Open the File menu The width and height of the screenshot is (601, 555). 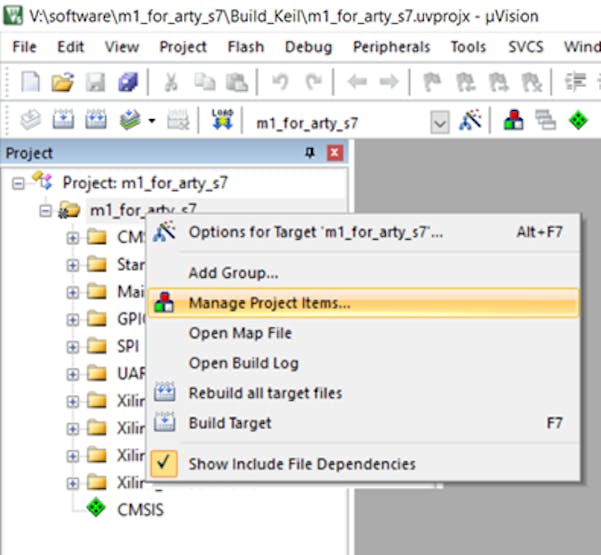(24, 47)
